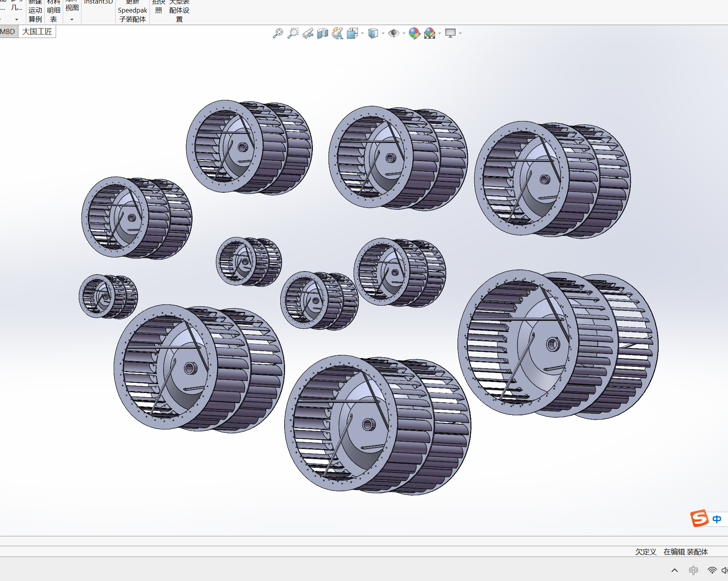728x581 pixels.
Task: Click the Apply Scene icon
Action: click(430, 33)
